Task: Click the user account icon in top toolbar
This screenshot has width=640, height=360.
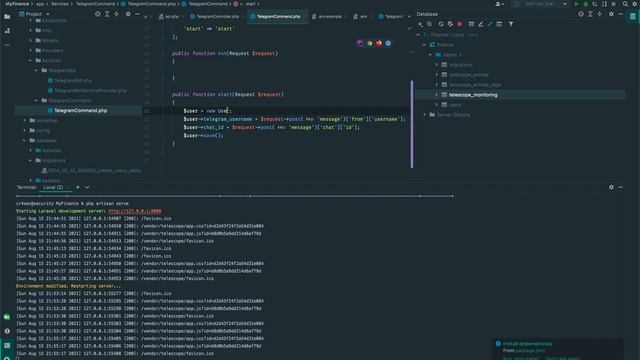Action: [x=499, y=4]
